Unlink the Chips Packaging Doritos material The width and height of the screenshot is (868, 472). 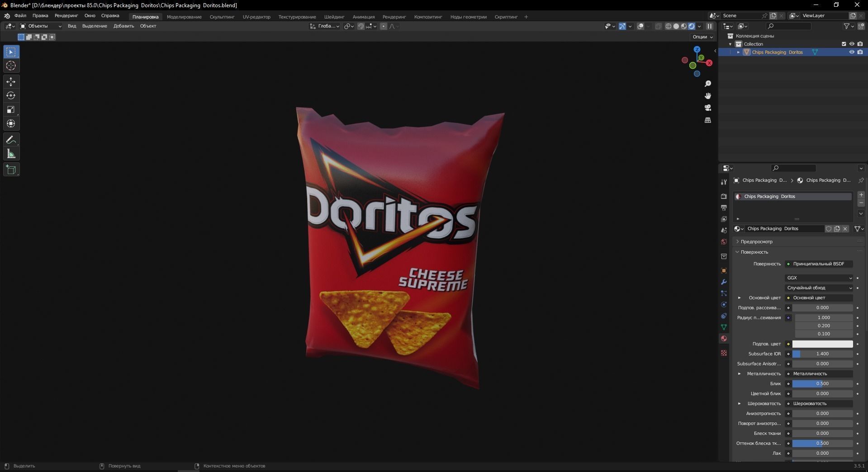point(845,229)
